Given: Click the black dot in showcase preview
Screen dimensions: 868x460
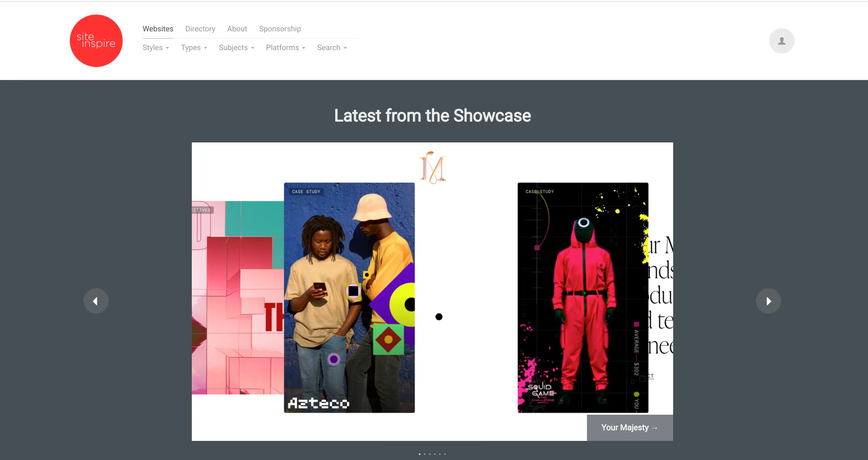Looking at the screenshot, I should pos(439,317).
